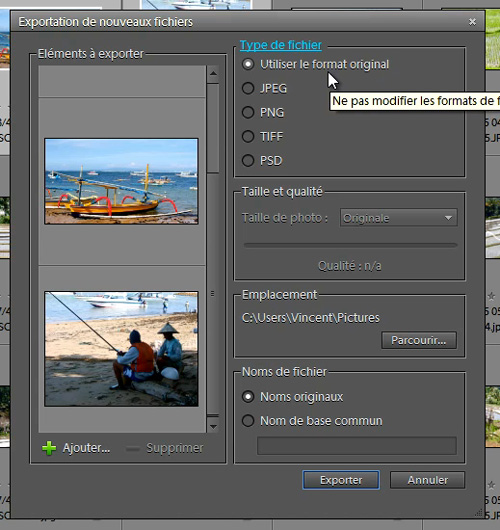Select the beach fishermen photo thumbnail
Viewport: 500px width, 530px height.
coord(121,349)
